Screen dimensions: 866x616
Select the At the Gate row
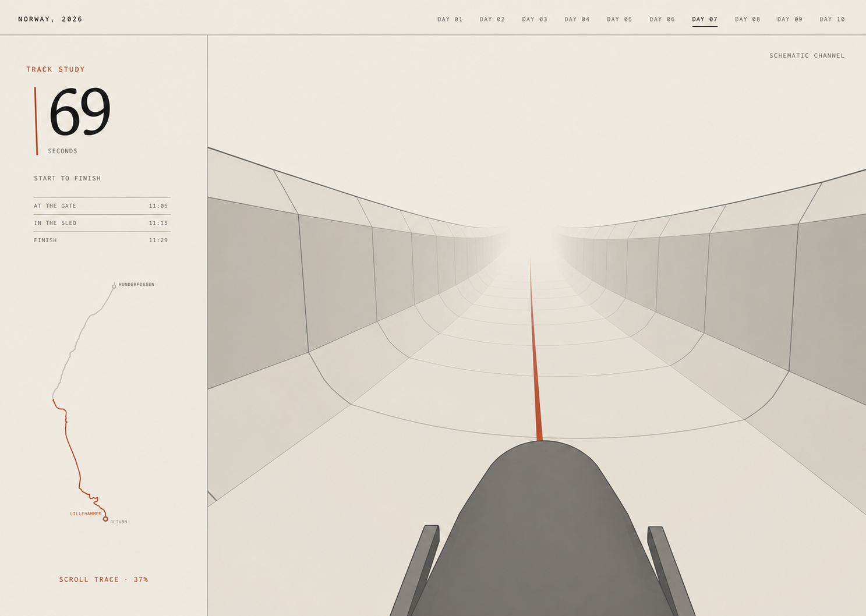102,206
